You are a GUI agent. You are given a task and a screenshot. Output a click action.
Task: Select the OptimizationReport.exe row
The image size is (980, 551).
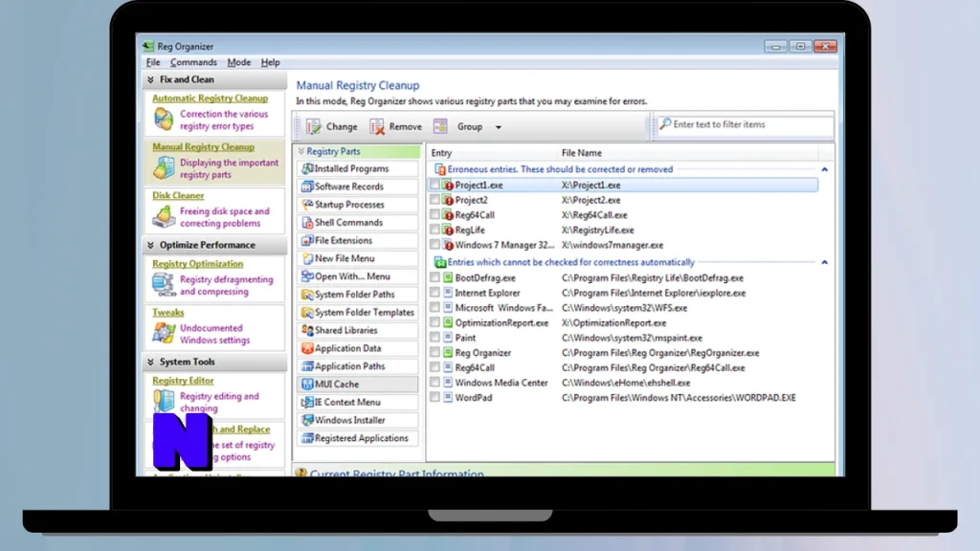(623, 323)
